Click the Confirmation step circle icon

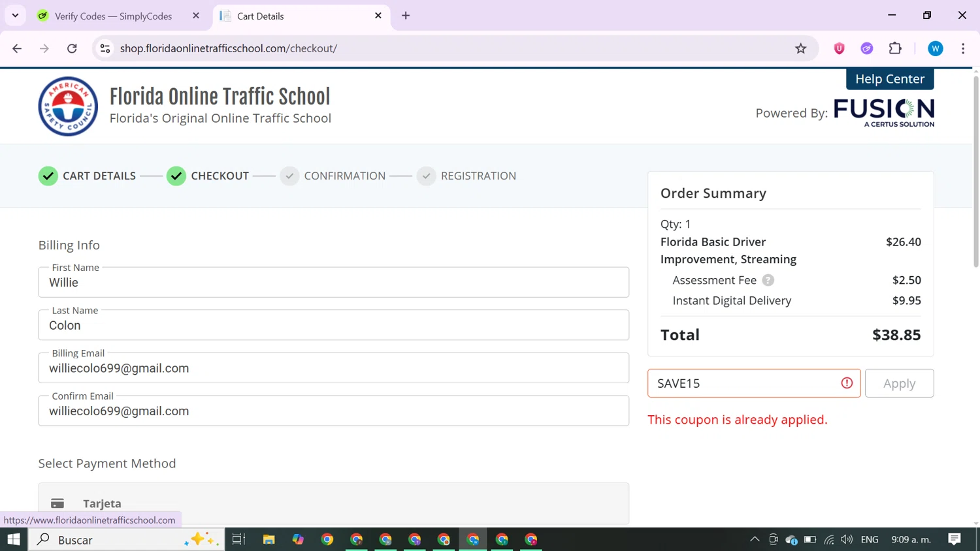coord(289,176)
